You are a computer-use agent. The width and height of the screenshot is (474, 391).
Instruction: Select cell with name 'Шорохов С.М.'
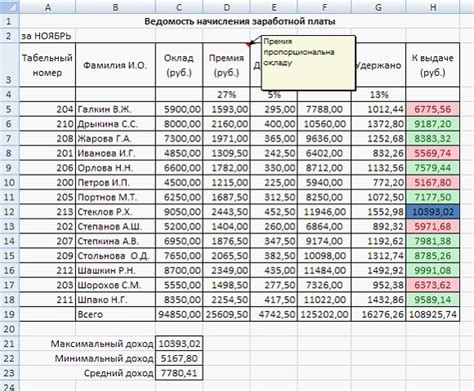pos(115,285)
